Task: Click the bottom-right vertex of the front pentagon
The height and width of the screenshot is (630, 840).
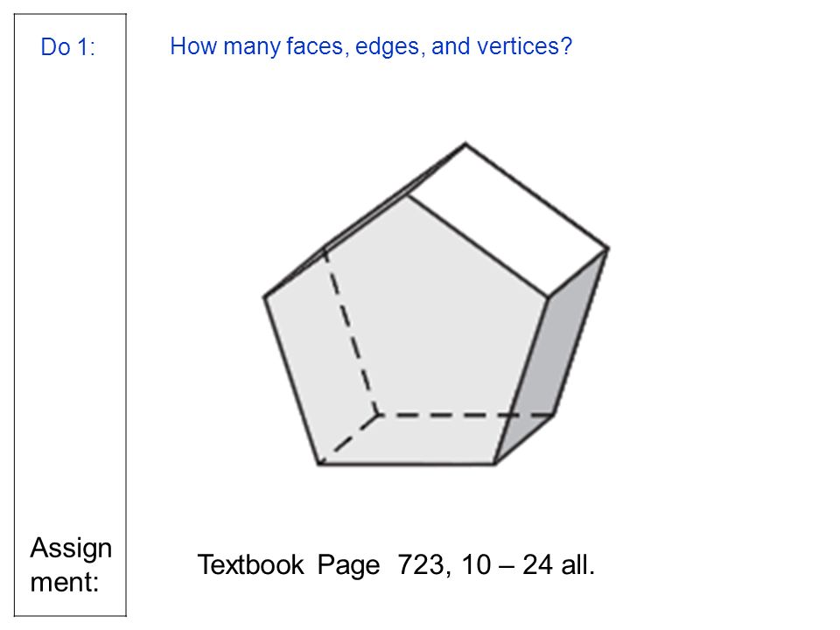Action: 494,464
